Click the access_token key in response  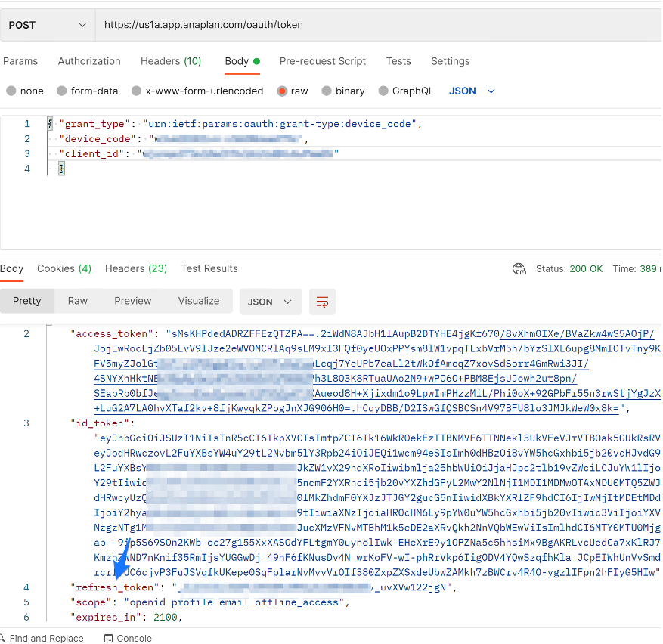[x=112, y=333]
